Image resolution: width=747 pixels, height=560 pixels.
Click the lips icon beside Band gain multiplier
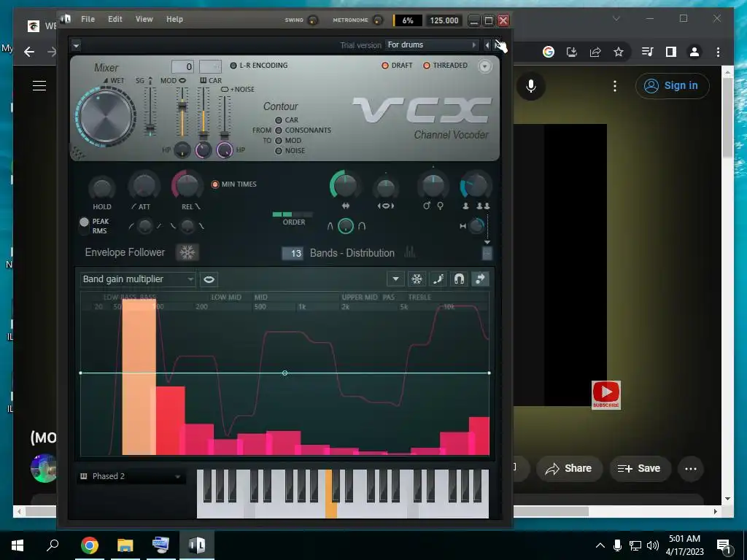click(209, 279)
